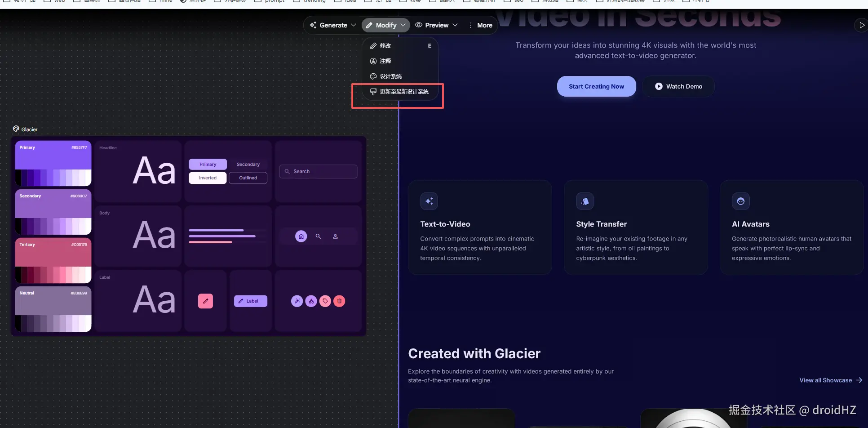Click the Outlined sample button
868x428 pixels.
[248, 178]
